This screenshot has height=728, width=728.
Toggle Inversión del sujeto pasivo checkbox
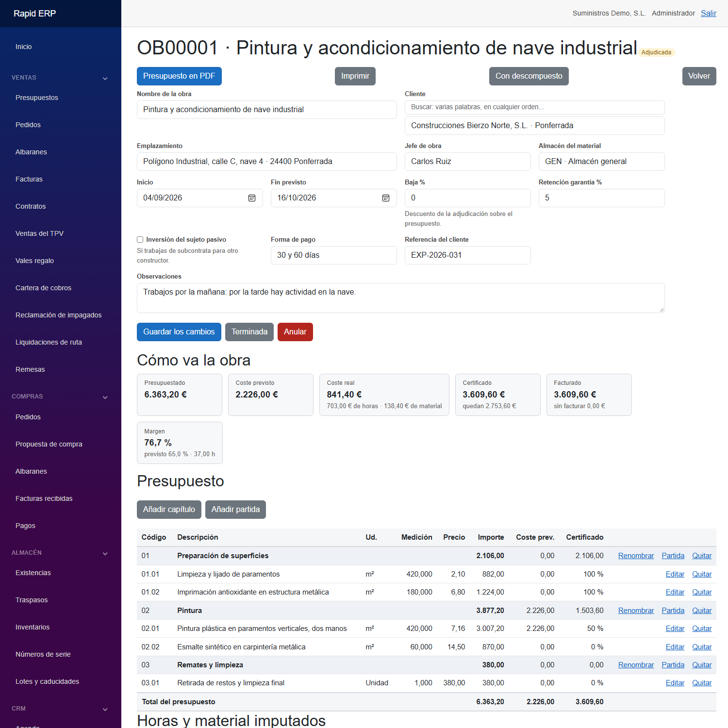coord(140,239)
